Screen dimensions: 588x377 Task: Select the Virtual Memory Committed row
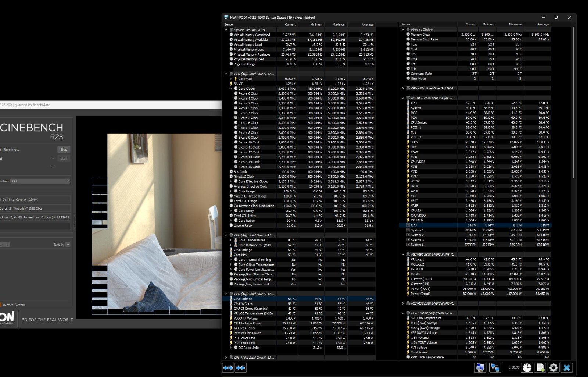299,35
